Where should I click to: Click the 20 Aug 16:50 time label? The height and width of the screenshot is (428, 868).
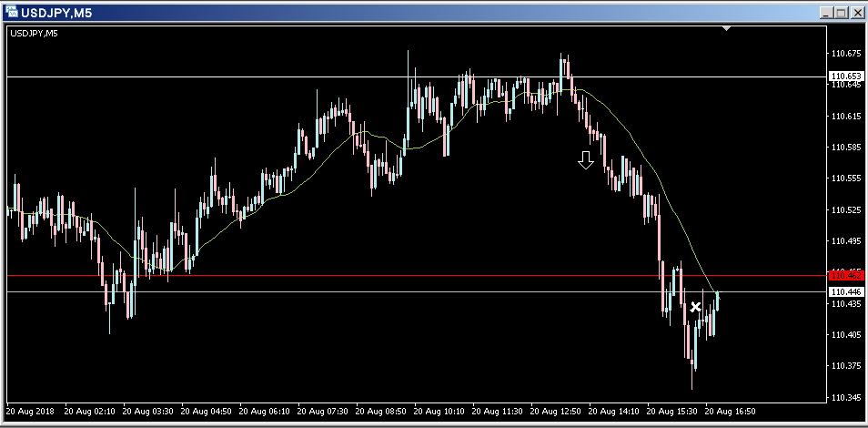pyautogui.click(x=730, y=412)
